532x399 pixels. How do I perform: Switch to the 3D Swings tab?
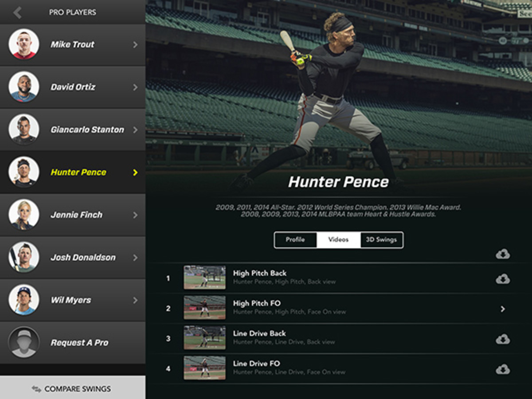(381, 240)
